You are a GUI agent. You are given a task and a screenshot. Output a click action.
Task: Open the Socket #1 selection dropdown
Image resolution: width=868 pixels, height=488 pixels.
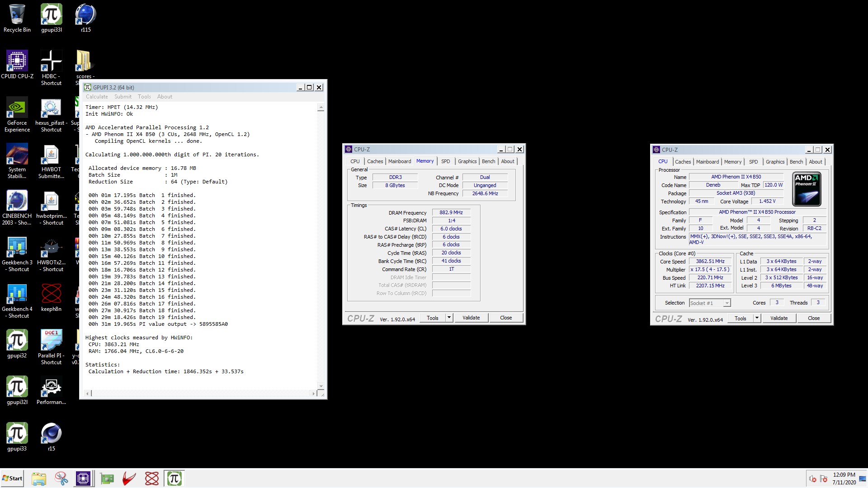click(x=710, y=303)
